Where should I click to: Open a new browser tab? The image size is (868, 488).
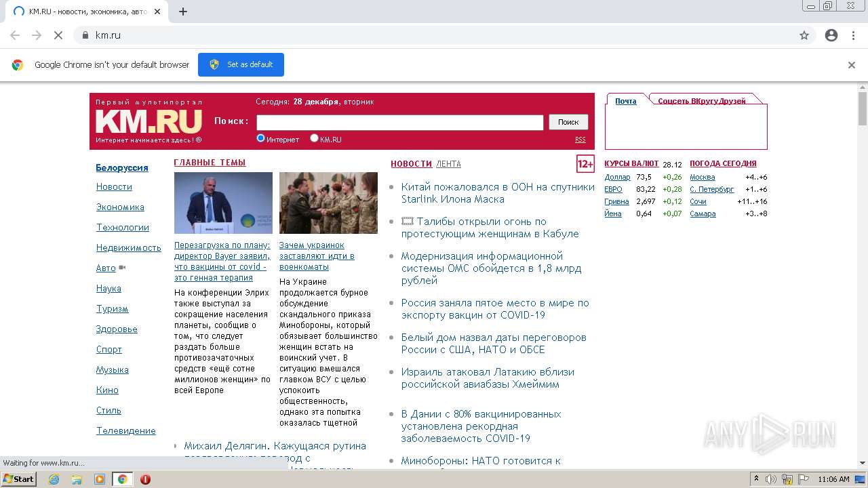[x=182, y=12]
